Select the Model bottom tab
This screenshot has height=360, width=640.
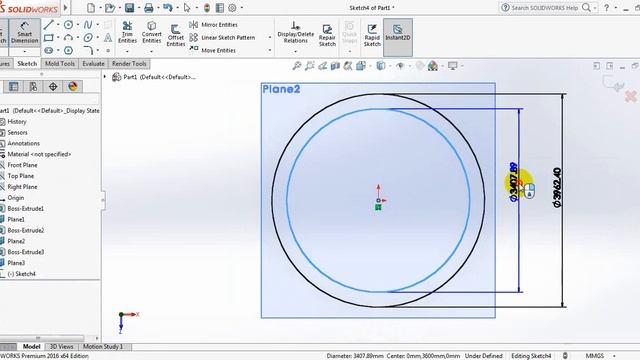pos(31,347)
